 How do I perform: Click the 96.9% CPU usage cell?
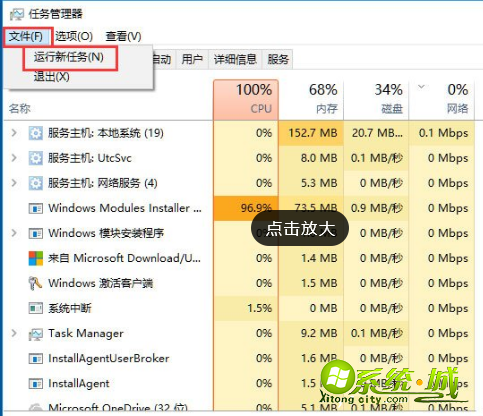pos(246,208)
